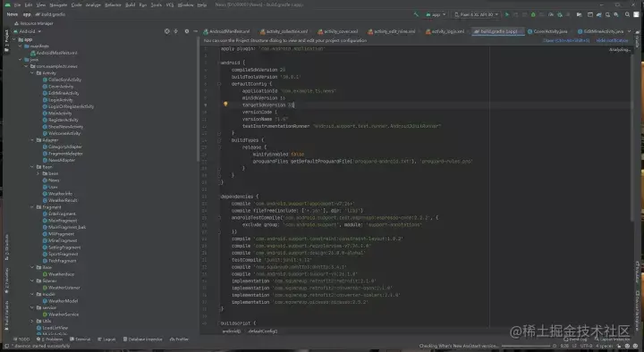Hide Project panel with minus icon
644x352 pixels.
pyautogui.click(x=196, y=31)
